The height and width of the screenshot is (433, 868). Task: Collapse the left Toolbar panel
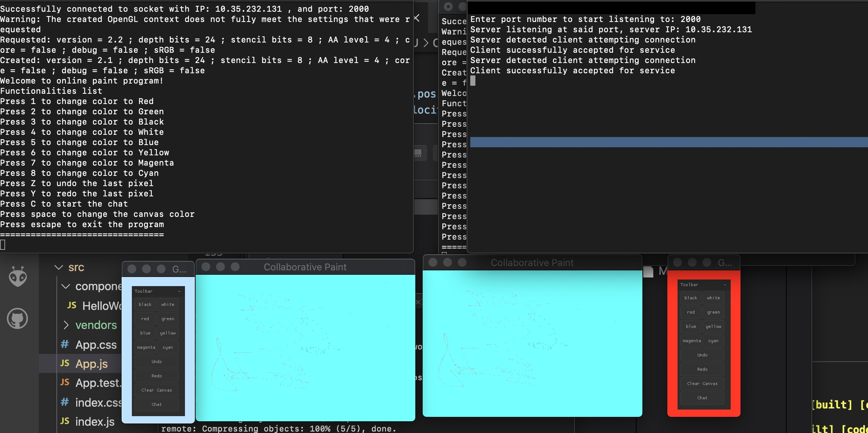click(x=179, y=291)
